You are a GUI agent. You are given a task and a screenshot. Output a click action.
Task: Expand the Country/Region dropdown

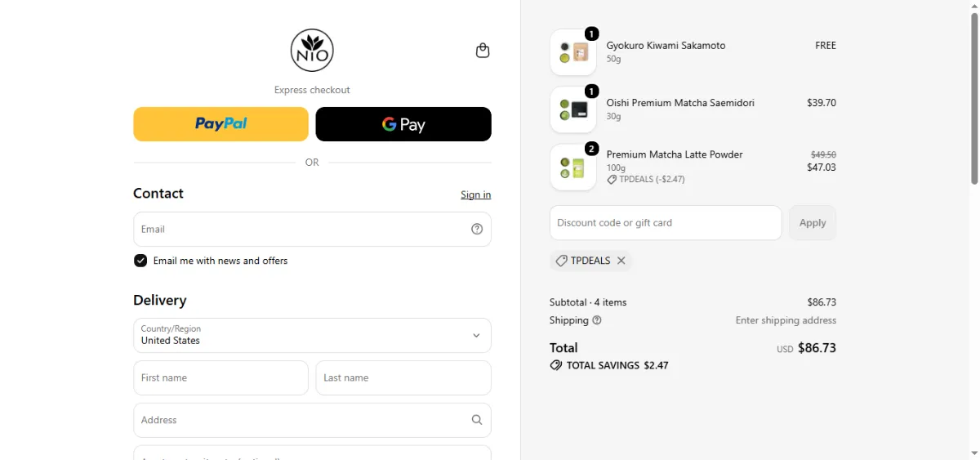(x=312, y=335)
